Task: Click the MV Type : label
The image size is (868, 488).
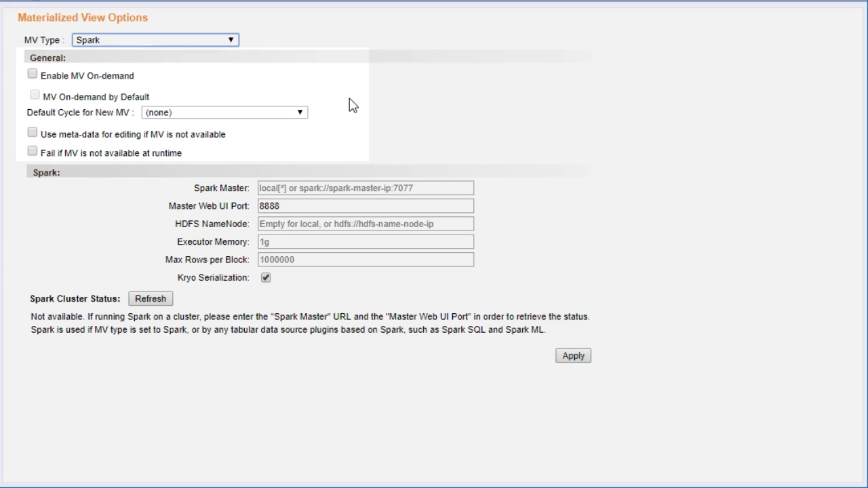Action: pyautogui.click(x=44, y=40)
